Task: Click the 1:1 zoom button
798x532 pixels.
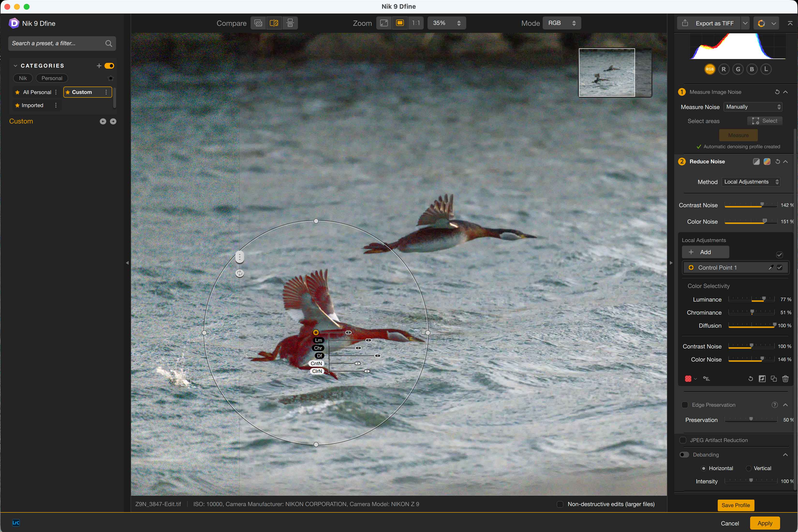Action: point(416,23)
